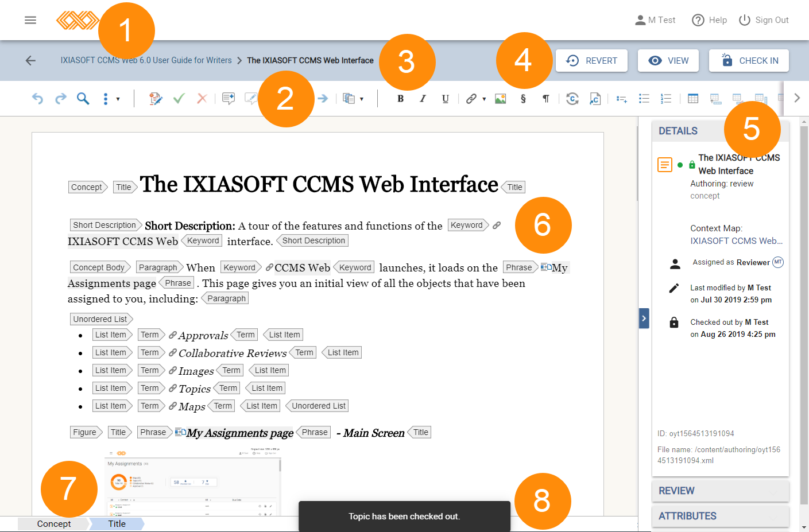The image size is (809, 532).
Task: Click the concept topic icon in Details
Action: (x=665, y=165)
